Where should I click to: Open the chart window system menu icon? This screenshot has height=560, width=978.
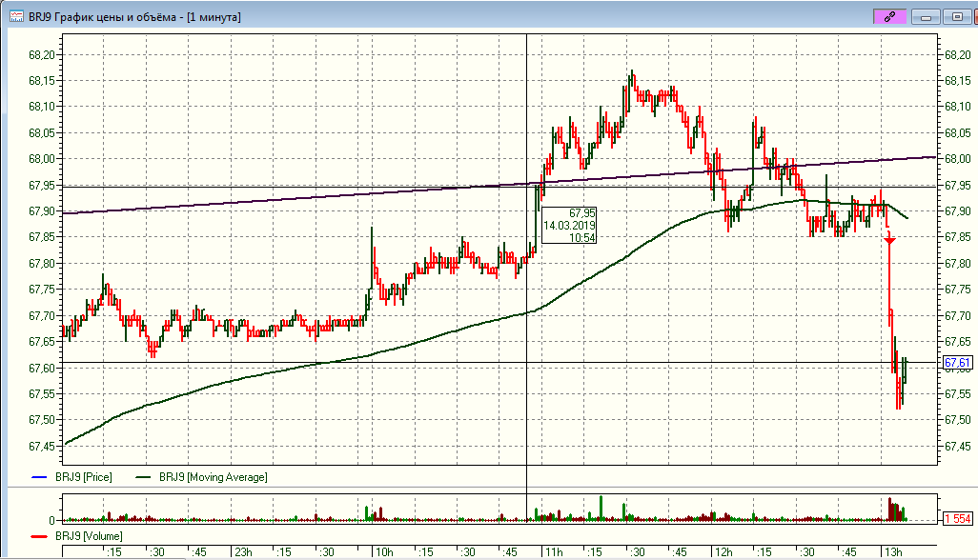coord(16,16)
